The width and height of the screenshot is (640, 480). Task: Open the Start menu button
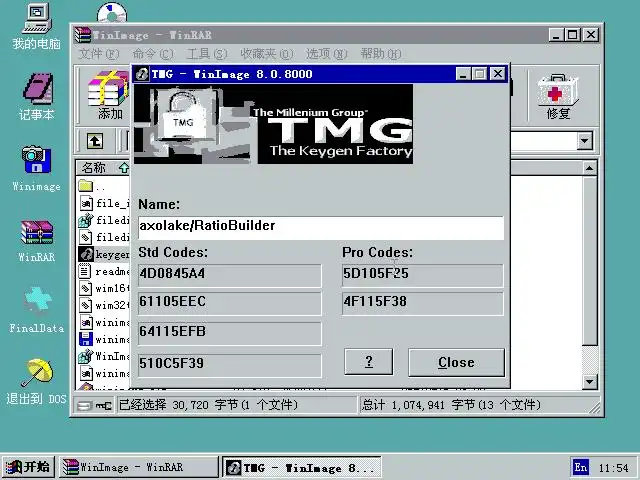(x=28, y=467)
